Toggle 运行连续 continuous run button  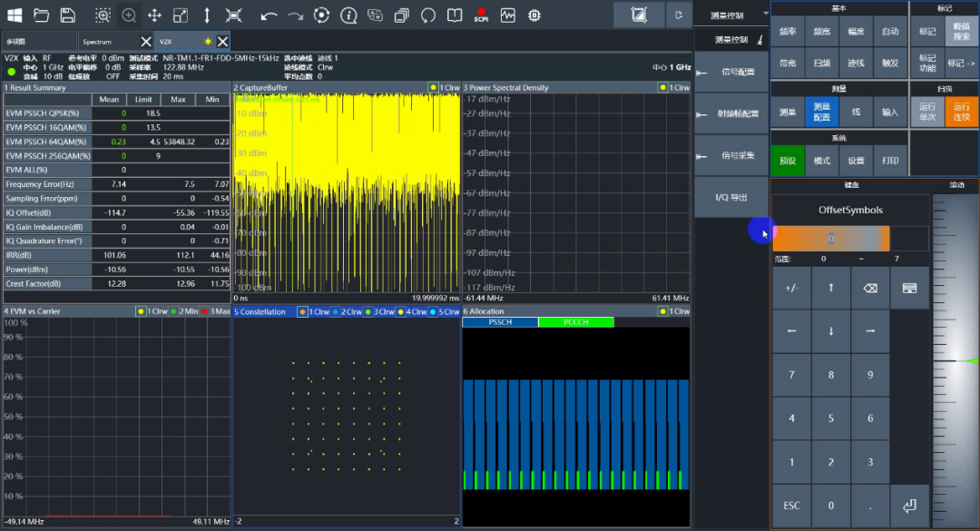(961, 112)
